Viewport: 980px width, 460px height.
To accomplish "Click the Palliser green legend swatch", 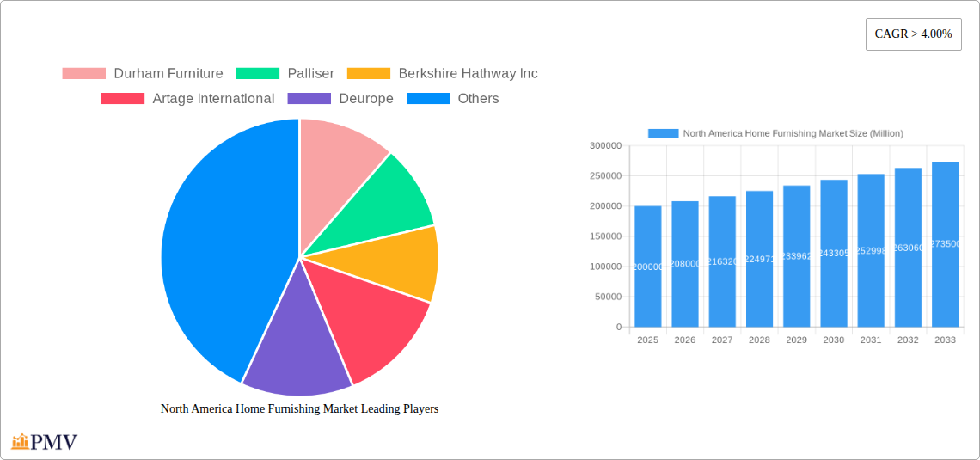I will pos(258,74).
